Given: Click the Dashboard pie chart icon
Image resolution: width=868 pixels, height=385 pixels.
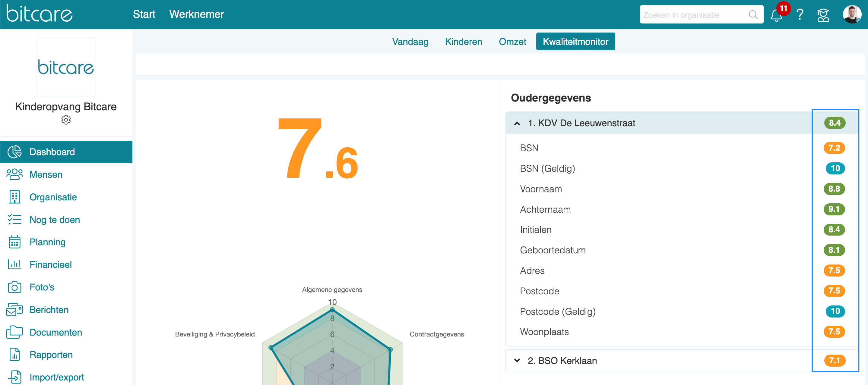Looking at the screenshot, I should point(14,152).
